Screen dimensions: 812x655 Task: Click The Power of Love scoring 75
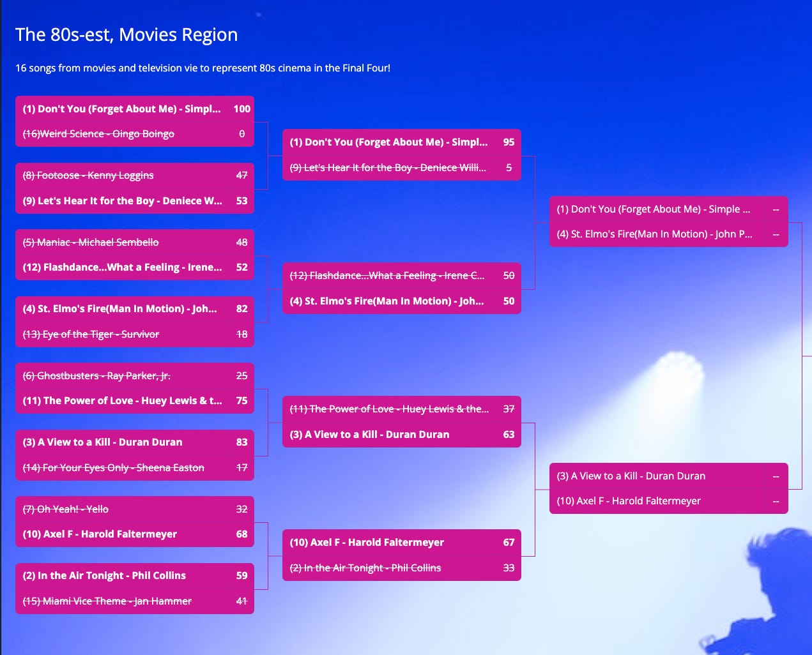[135, 400]
